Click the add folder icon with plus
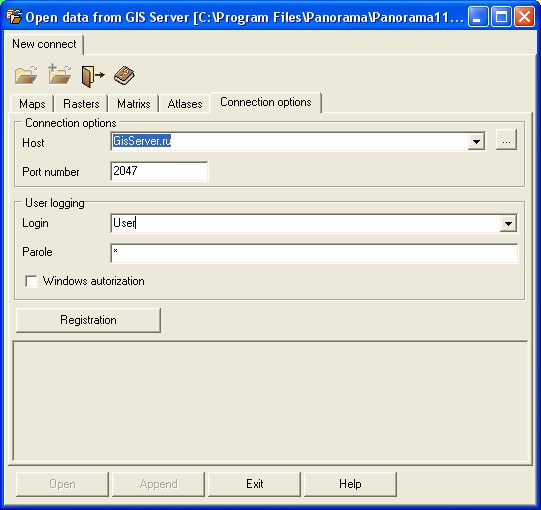541x510 pixels. click(59, 74)
